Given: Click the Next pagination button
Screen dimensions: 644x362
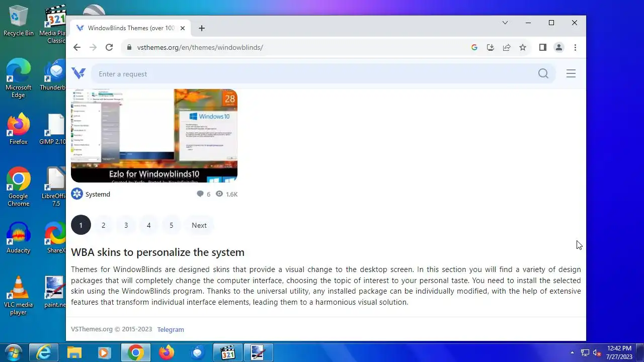Looking at the screenshot, I should (199, 225).
